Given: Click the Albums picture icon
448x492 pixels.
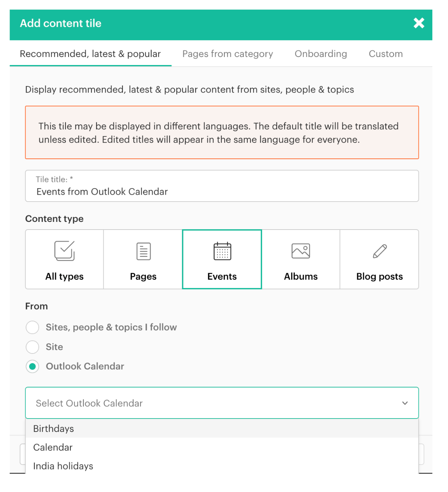Looking at the screenshot, I should (x=301, y=251).
